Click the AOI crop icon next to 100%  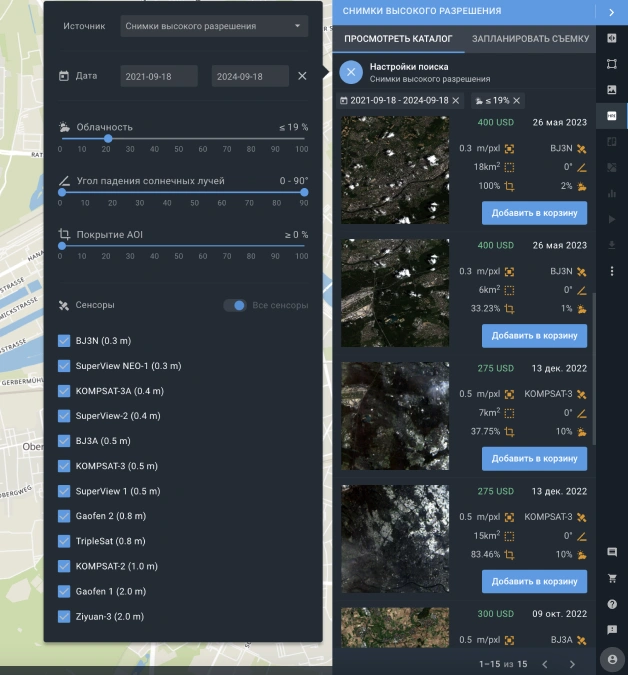[x=509, y=186]
